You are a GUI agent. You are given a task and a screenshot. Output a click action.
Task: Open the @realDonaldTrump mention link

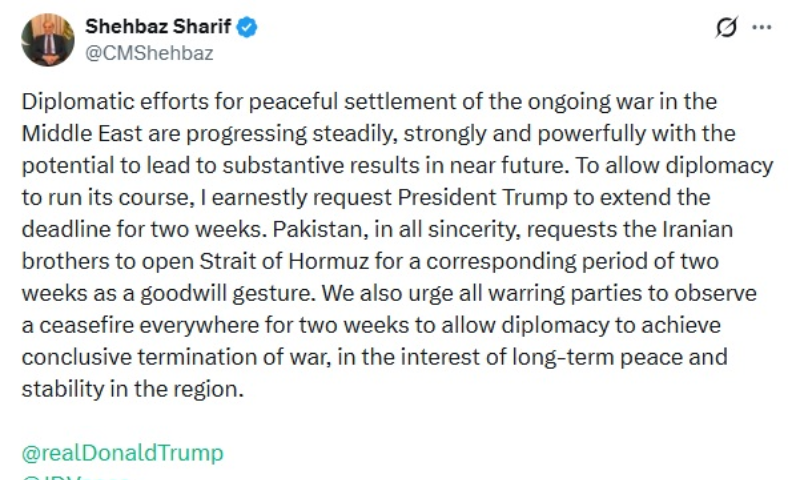[x=122, y=453]
